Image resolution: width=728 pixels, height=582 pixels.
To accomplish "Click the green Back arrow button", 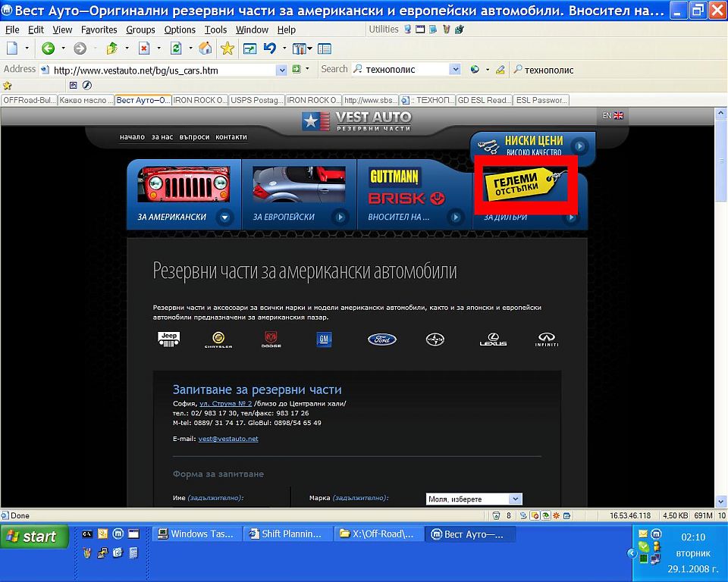I will [48, 48].
